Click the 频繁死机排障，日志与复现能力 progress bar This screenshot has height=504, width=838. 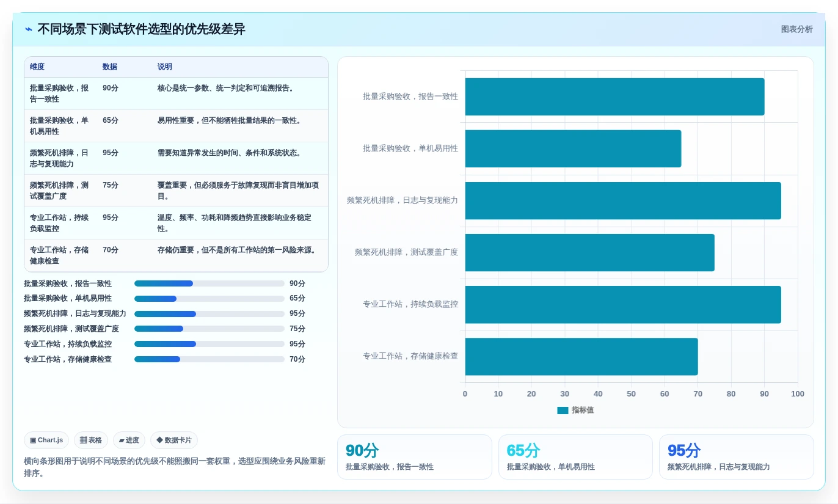(209, 314)
